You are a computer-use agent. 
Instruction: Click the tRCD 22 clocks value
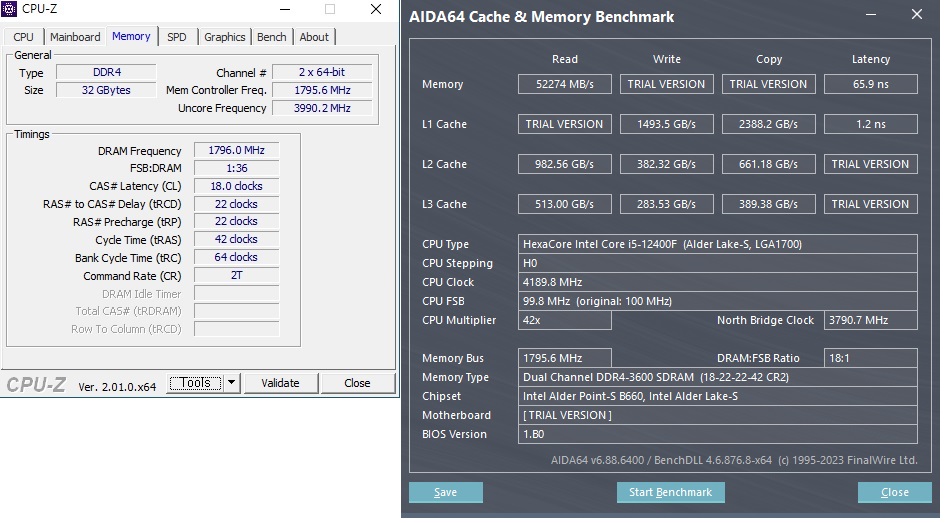click(x=236, y=204)
